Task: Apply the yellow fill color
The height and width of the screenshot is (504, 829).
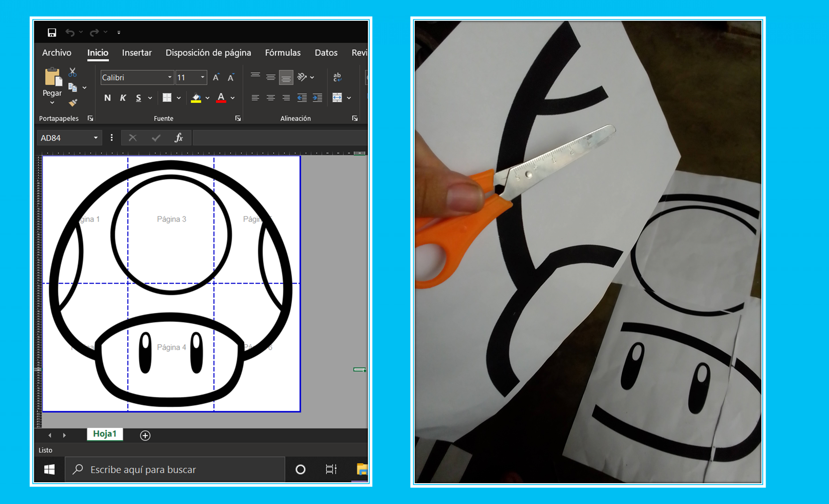Action: 196,98
